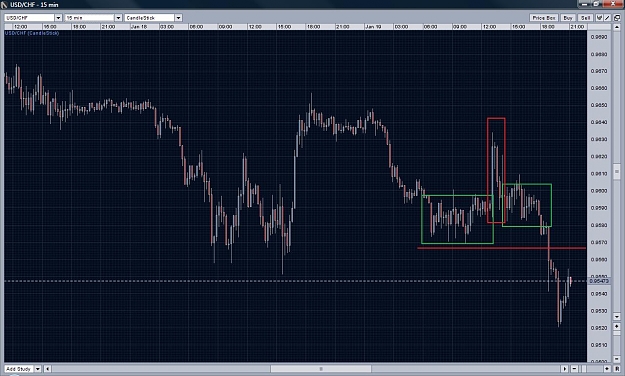Open the Price Box panel

pos(544,18)
